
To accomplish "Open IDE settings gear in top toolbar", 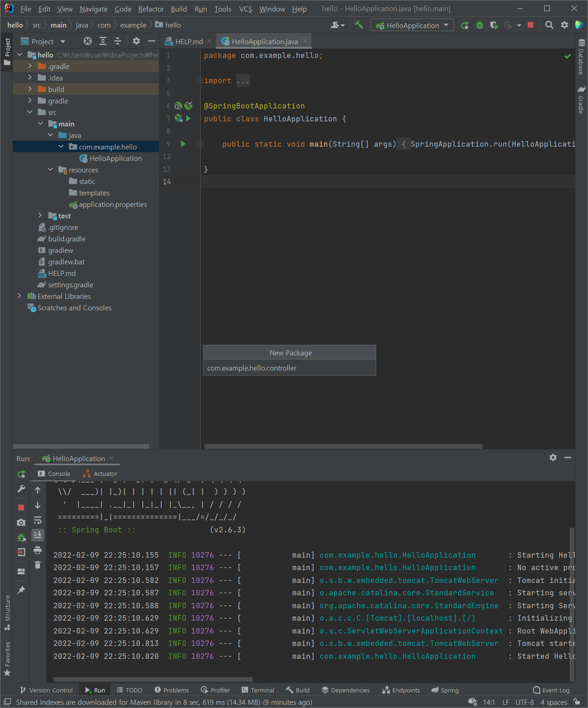I will pos(565,25).
